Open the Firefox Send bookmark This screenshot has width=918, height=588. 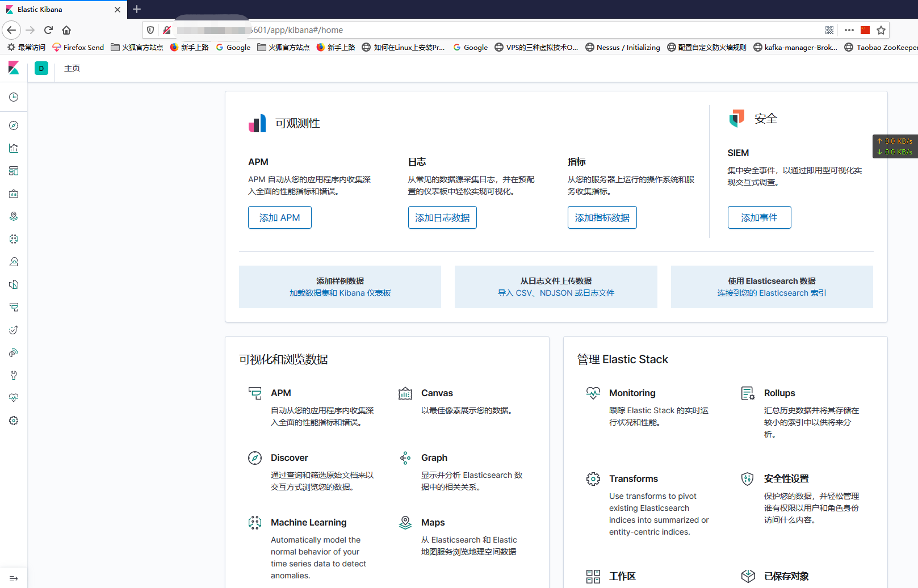pos(78,48)
